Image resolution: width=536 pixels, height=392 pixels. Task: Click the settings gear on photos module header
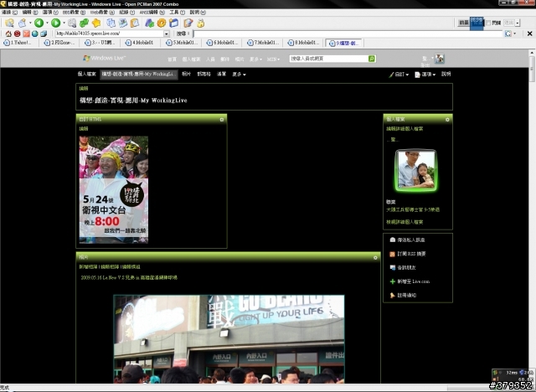375,258
